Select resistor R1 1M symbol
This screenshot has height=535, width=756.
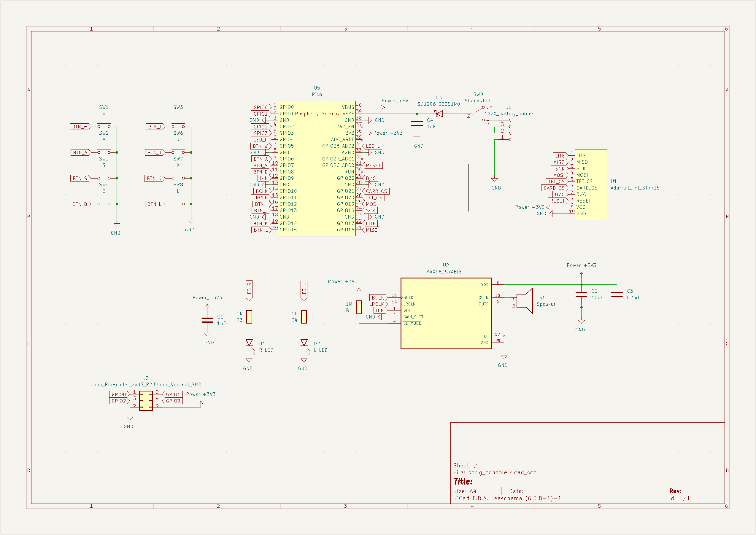[358, 307]
